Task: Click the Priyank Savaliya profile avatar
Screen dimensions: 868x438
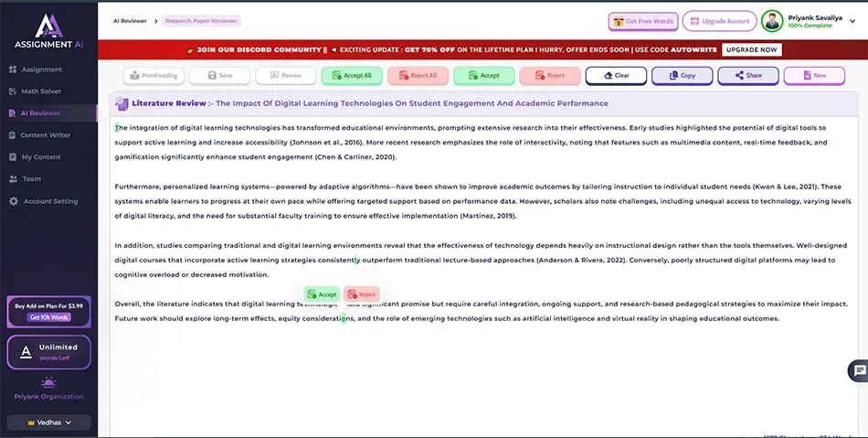Action: click(x=772, y=21)
